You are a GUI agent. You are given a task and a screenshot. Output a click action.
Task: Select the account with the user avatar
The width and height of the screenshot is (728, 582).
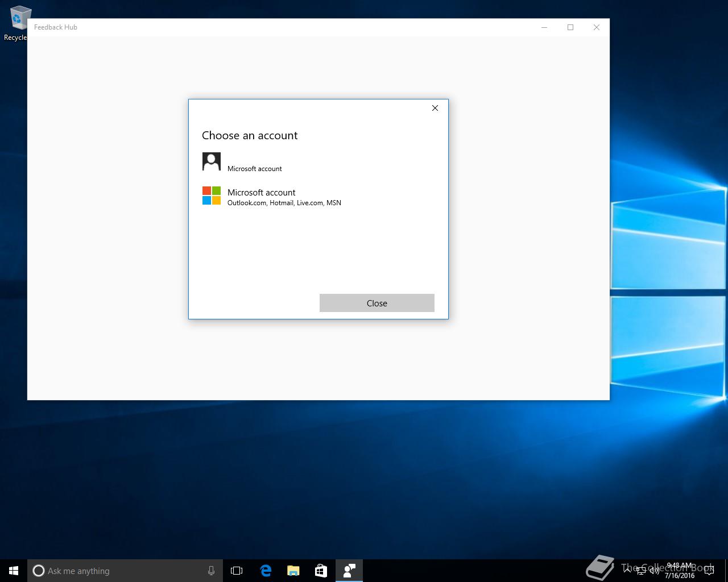(x=318, y=163)
